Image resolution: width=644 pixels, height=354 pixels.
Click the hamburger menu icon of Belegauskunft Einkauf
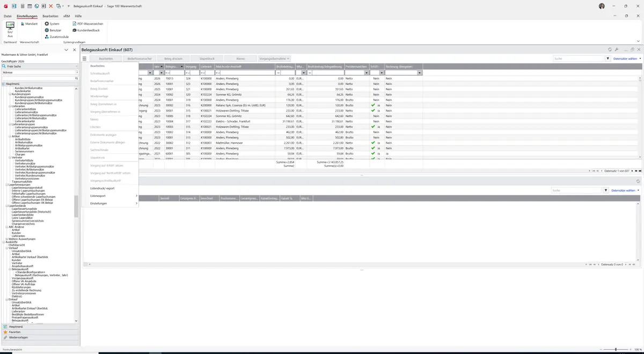[84, 58]
